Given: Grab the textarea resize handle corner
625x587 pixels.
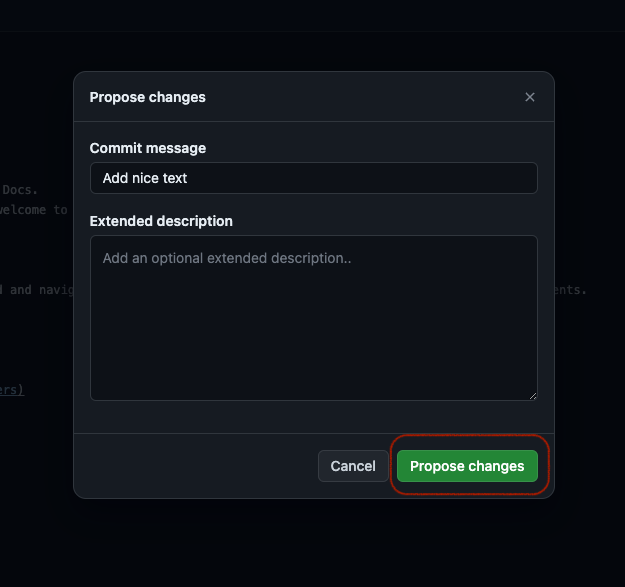Looking at the screenshot, I should (533, 396).
